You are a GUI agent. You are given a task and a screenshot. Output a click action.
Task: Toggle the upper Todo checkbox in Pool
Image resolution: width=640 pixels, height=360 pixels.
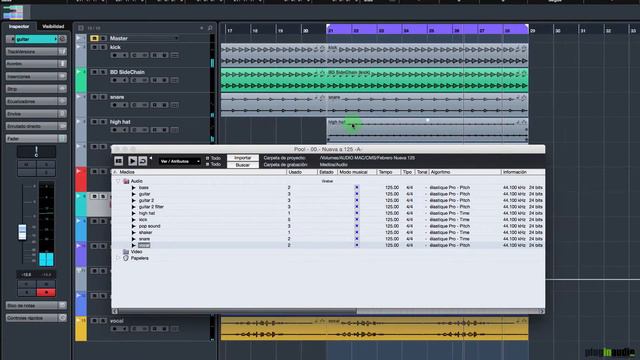tap(207, 158)
